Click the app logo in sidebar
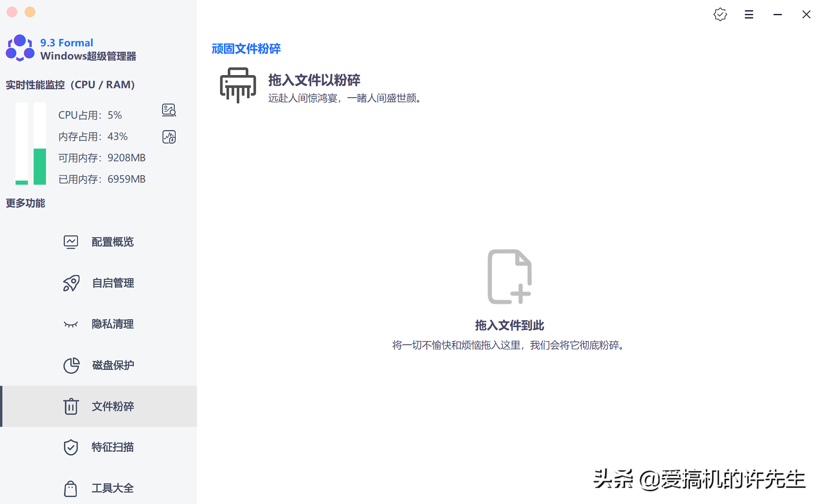Screen dimensions: 820x504 (x=20, y=48)
